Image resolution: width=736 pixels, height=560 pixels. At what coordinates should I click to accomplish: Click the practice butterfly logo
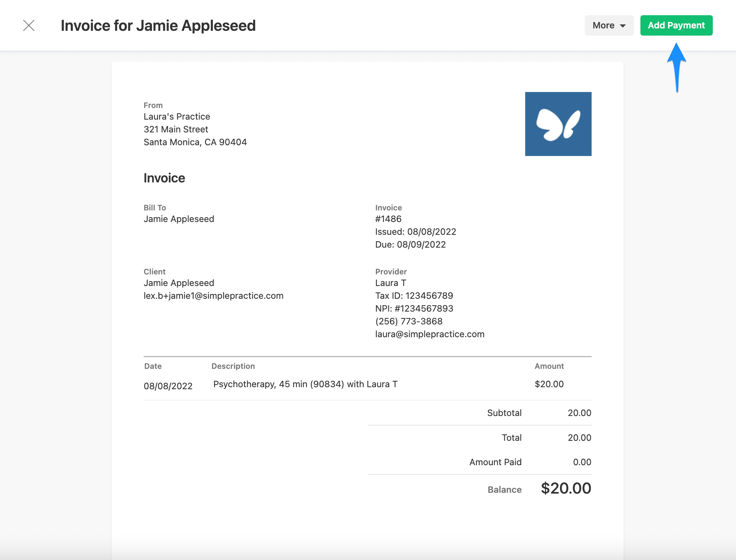[x=558, y=124]
